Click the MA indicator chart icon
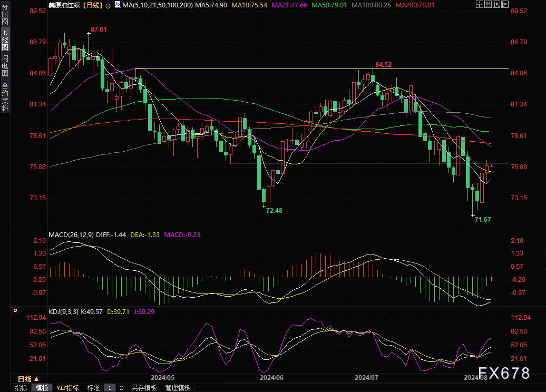 coord(116,5)
